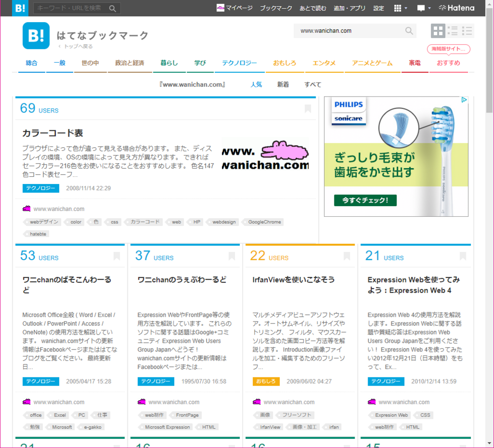
Task: Select the 一般 category tab
Action: tap(59, 63)
